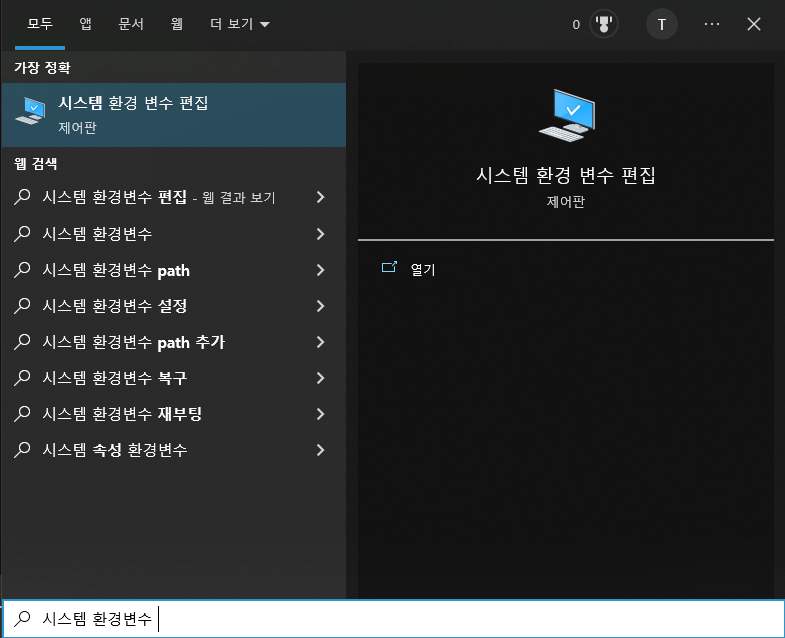This screenshot has width=785, height=638.
Task: Switch to the 웹 tab
Action: tap(177, 24)
